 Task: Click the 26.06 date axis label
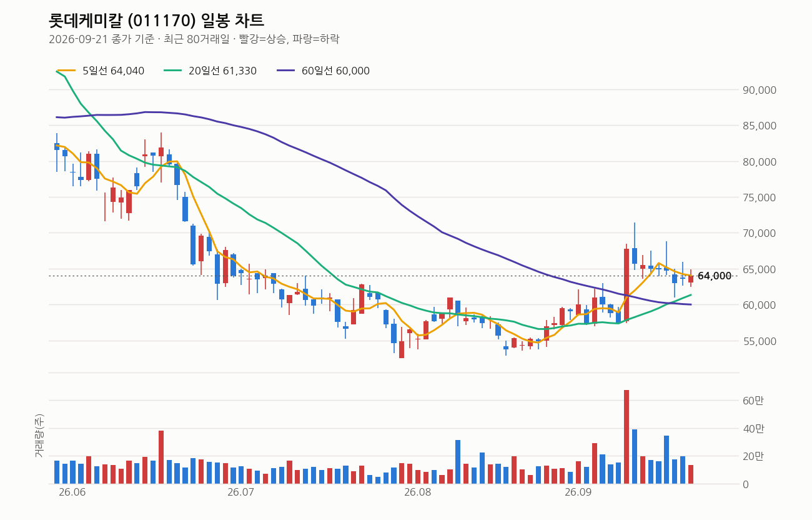point(72,492)
